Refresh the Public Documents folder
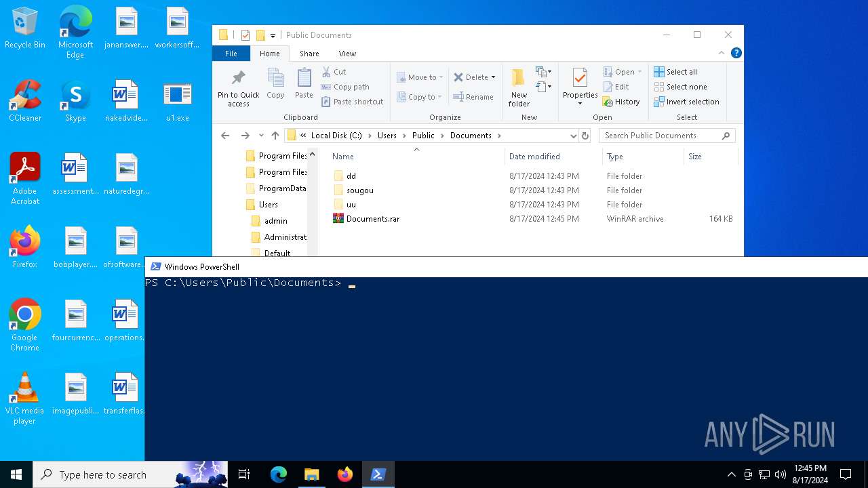This screenshot has height=488, width=868. pos(585,136)
